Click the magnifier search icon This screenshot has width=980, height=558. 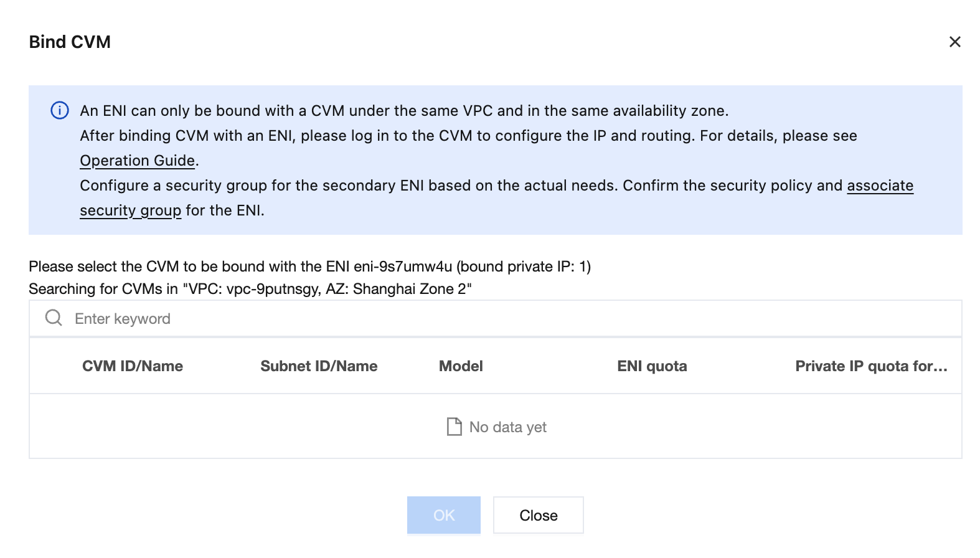click(x=54, y=318)
